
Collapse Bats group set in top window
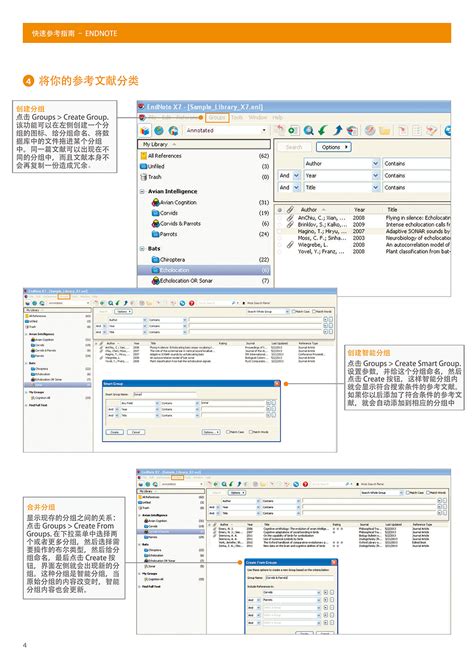coord(142,248)
